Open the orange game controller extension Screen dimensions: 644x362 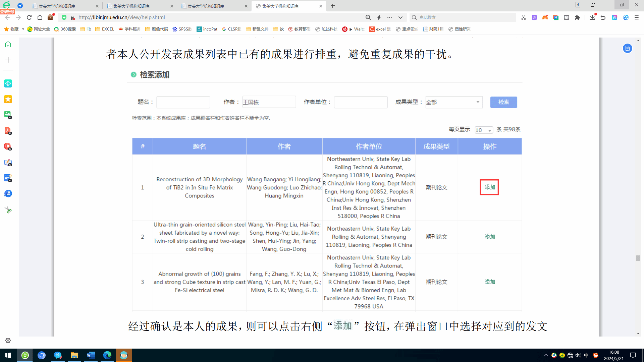(545, 17)
